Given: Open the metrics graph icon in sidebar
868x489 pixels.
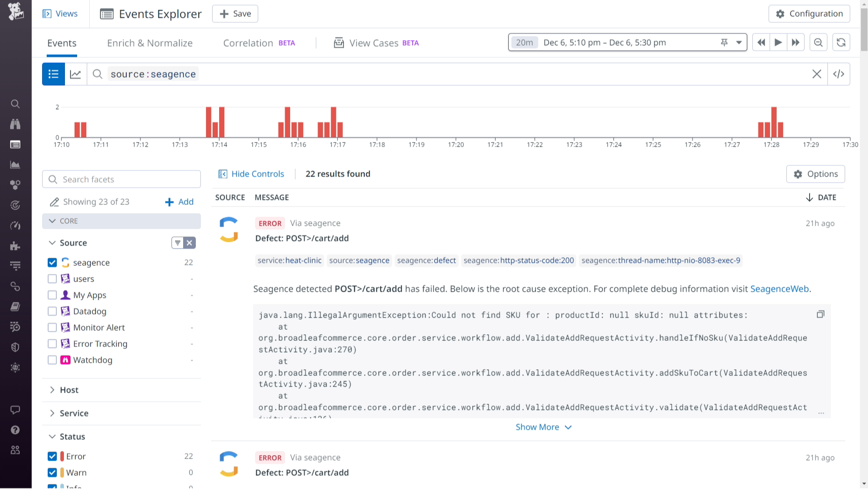Looking at the screenshot, I should (15, 164).
